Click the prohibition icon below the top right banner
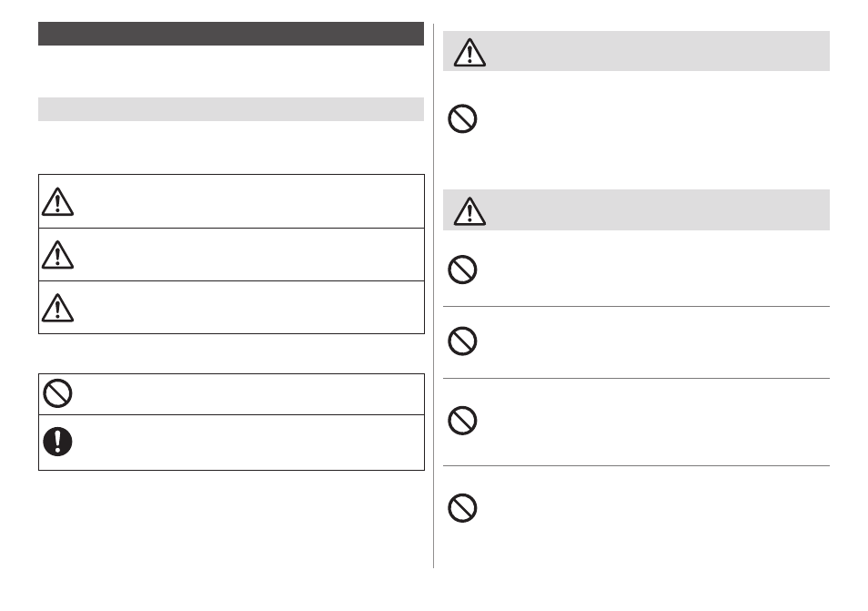The height and width of the screenshot is (611, 868). tap(462, 118)
